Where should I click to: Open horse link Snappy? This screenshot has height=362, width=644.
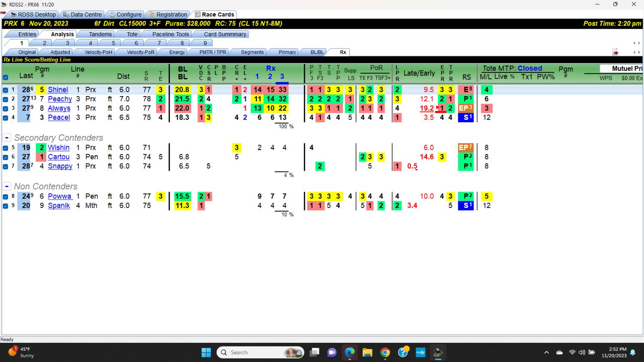(x=60, y=166)
